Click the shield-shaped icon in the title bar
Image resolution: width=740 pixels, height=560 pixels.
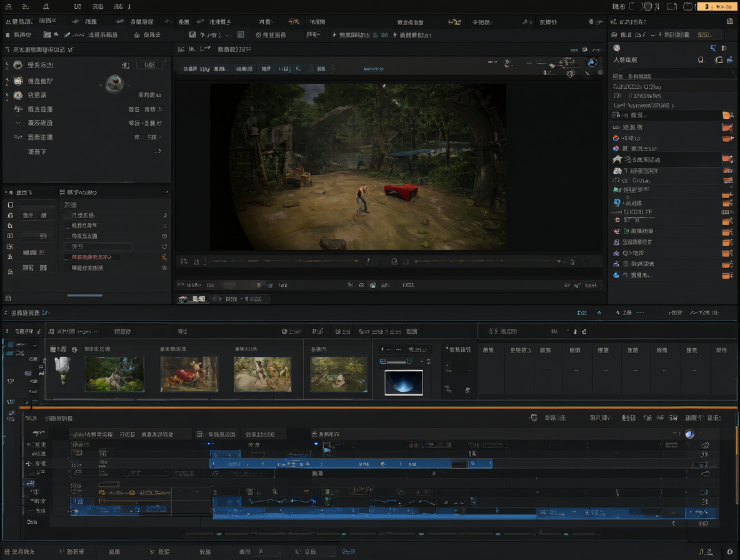point(648,7)
